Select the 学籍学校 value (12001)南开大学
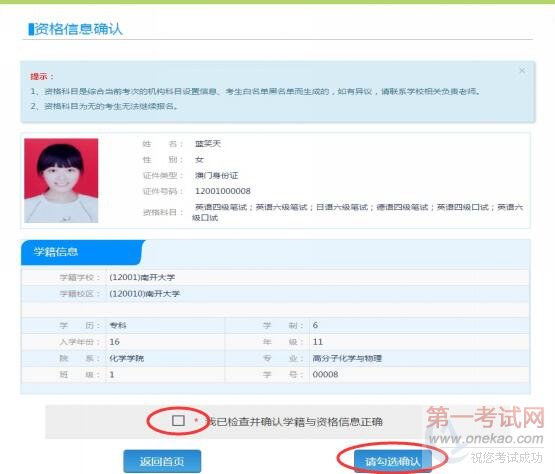 (142, 277)
